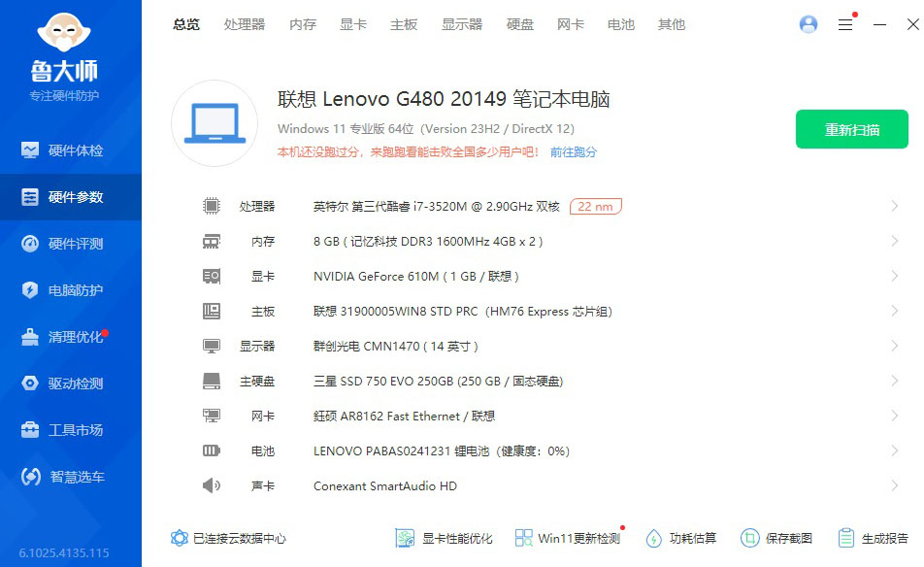Viewport: 924px width, 567px height.
Task: Click the battery icon in 电池 row
Action: click(212, 450)
